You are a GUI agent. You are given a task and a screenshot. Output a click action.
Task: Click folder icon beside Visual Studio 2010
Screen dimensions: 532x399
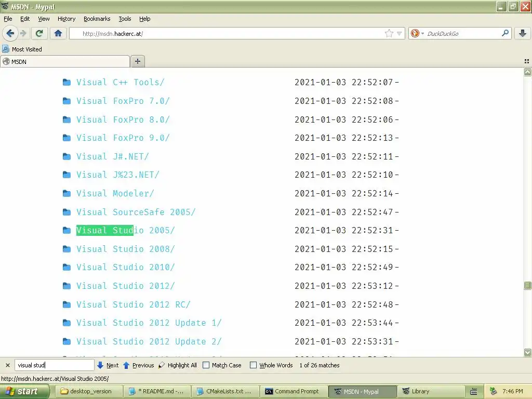(x=66, y=268)
